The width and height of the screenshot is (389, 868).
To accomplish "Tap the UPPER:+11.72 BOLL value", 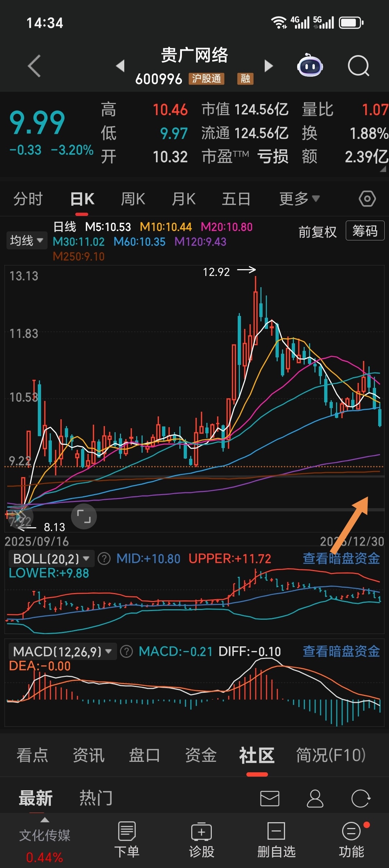I will [230, 559].
